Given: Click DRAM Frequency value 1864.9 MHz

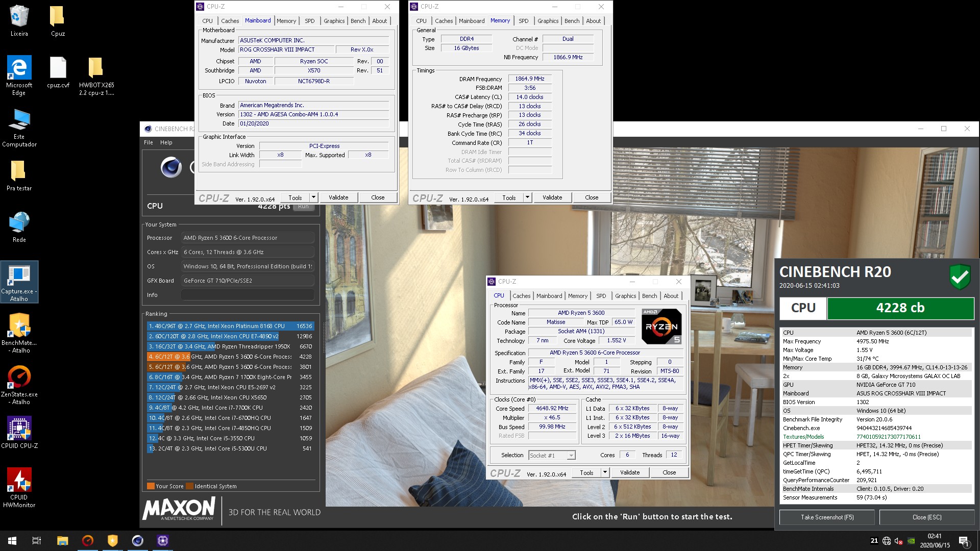Looking at the screenshot, I should pos(530,79).
